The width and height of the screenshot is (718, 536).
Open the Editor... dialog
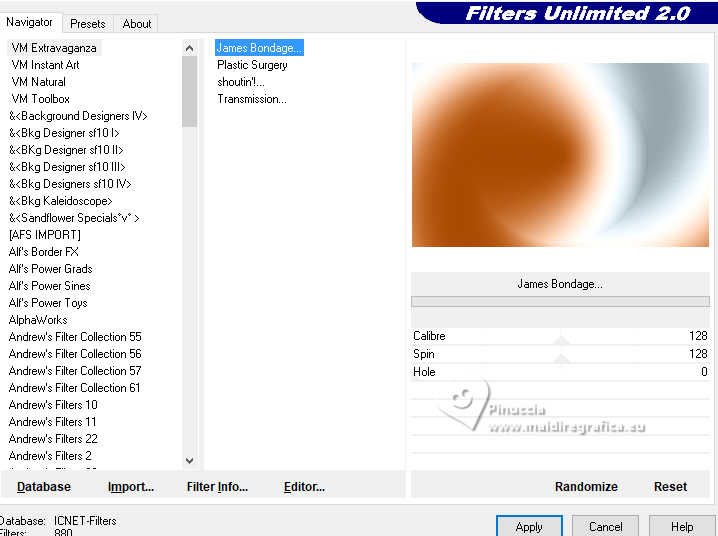coord(304,487)
